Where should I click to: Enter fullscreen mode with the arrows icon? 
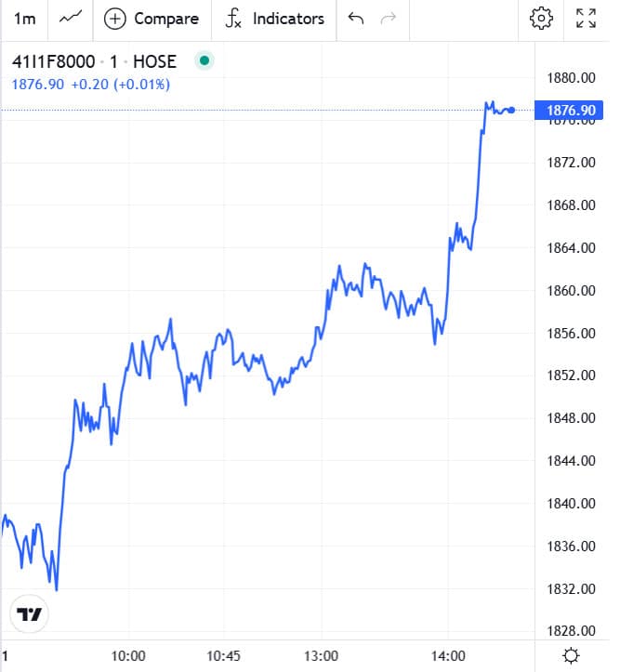(x=586, y=19)
